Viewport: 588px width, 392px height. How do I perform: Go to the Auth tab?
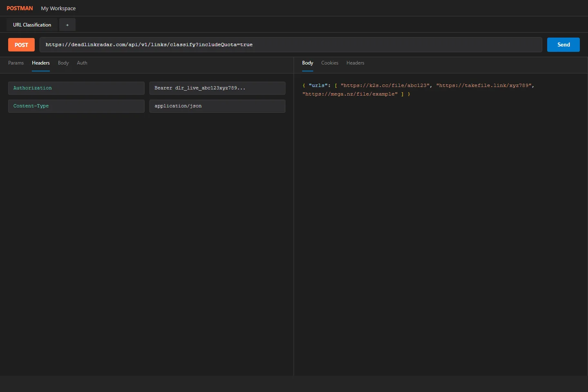pos(82,63)
